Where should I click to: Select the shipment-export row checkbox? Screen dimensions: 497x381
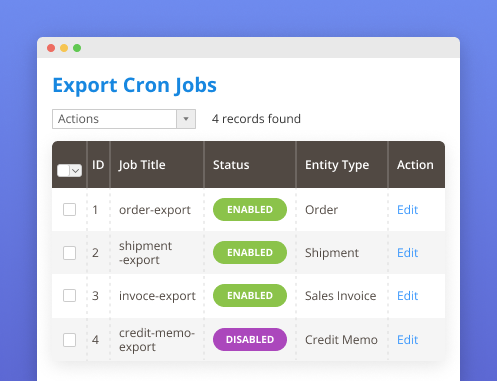click(x=69, y=253)
